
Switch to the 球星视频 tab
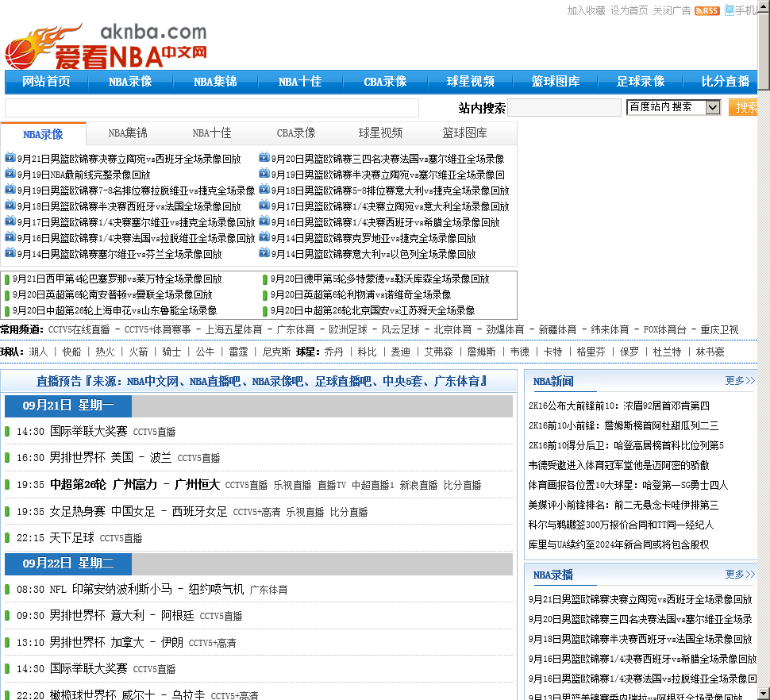click(x=380, y=133)
